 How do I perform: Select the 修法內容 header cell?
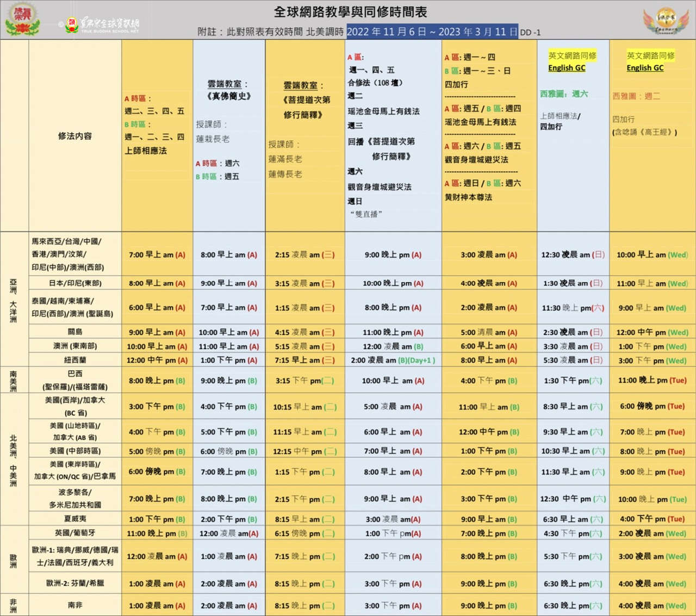coord(75,136)
